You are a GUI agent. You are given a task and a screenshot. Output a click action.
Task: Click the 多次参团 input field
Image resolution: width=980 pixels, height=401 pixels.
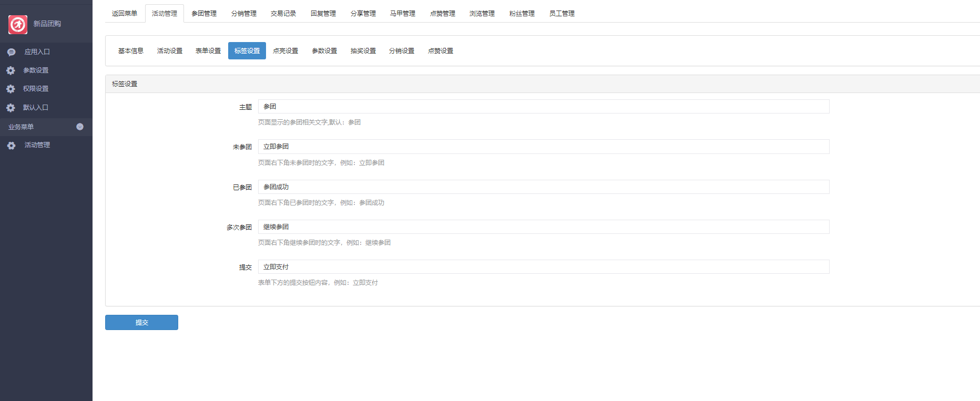[x=544, y=227]
